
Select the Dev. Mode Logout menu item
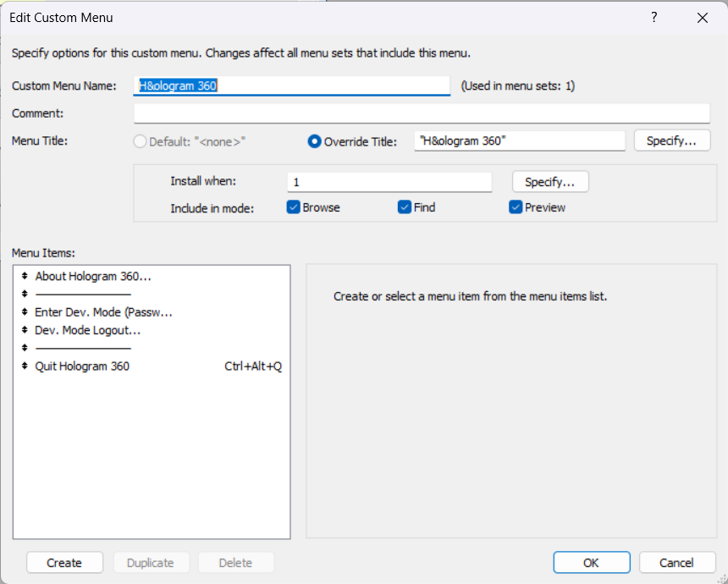click(86, 330)
